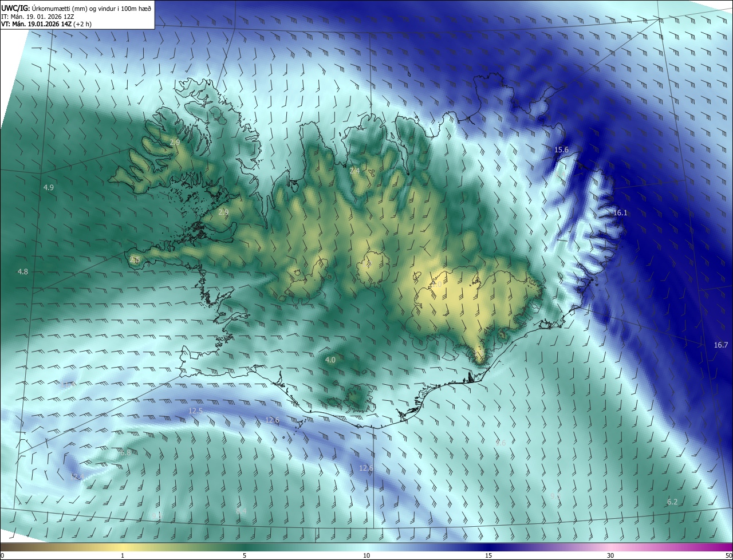Click the colorbar tick label 50

pos(728,555)
